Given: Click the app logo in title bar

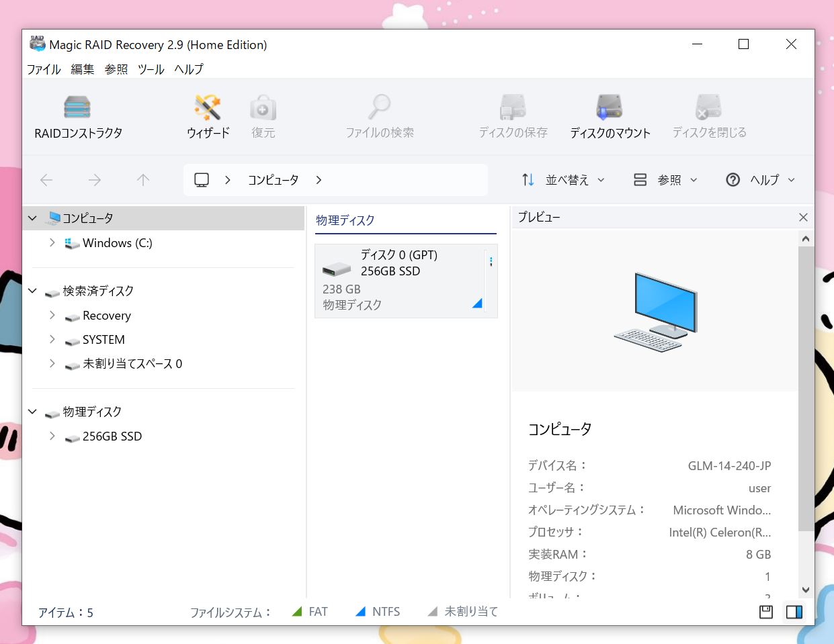Looking at the screenshot, I should (37, 44).
